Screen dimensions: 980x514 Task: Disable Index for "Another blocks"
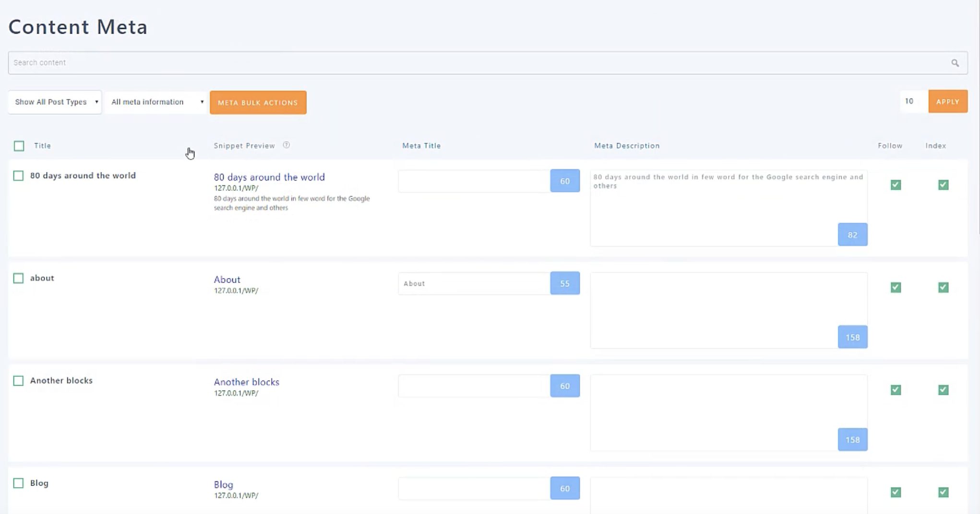944,390
